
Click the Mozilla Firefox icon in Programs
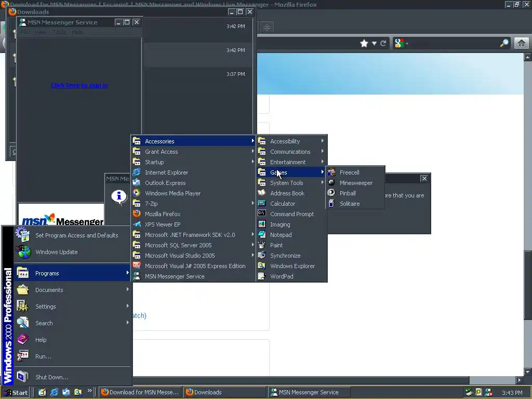[x=137, y=214]
